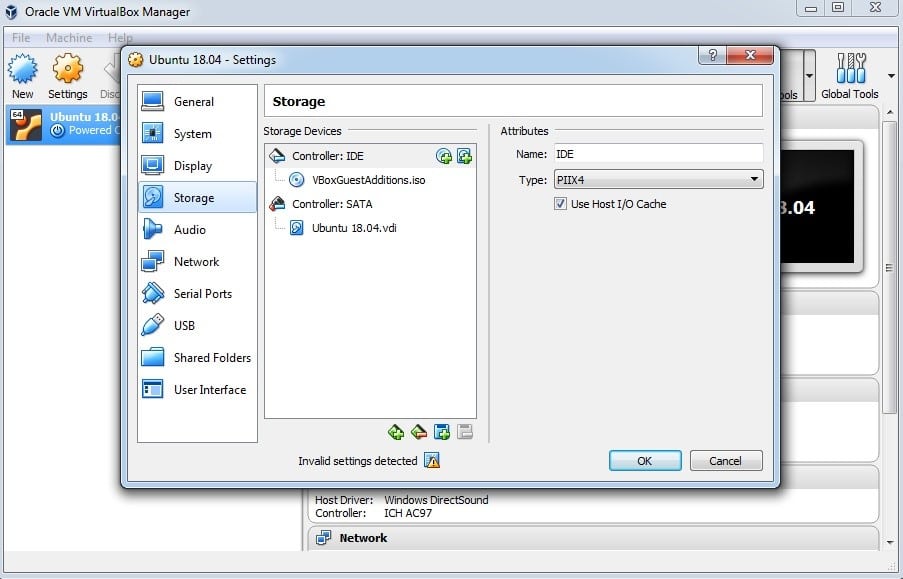The image size is (903, 579).
Task: Open Global Tools in VirtualBox Manager
Action: [x=849, y=76]
